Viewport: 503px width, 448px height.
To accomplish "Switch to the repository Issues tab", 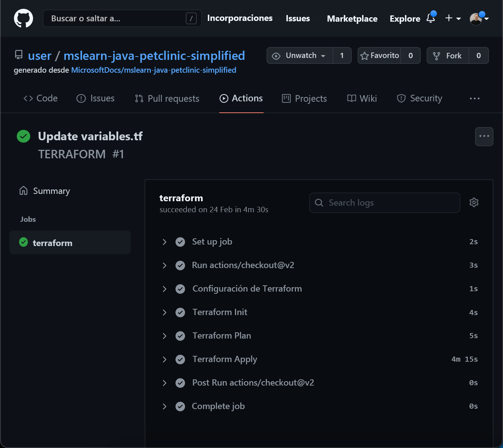I will coord(95,98).
